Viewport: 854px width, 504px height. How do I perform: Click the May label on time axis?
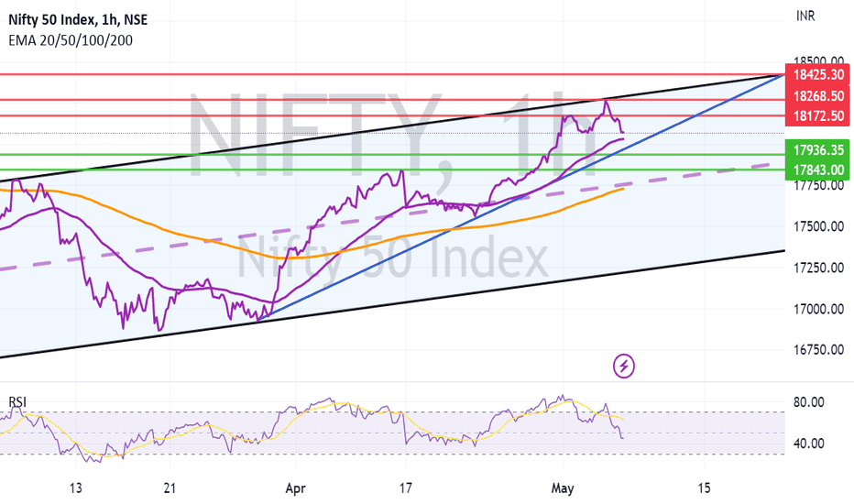click(x=562, y=488)
